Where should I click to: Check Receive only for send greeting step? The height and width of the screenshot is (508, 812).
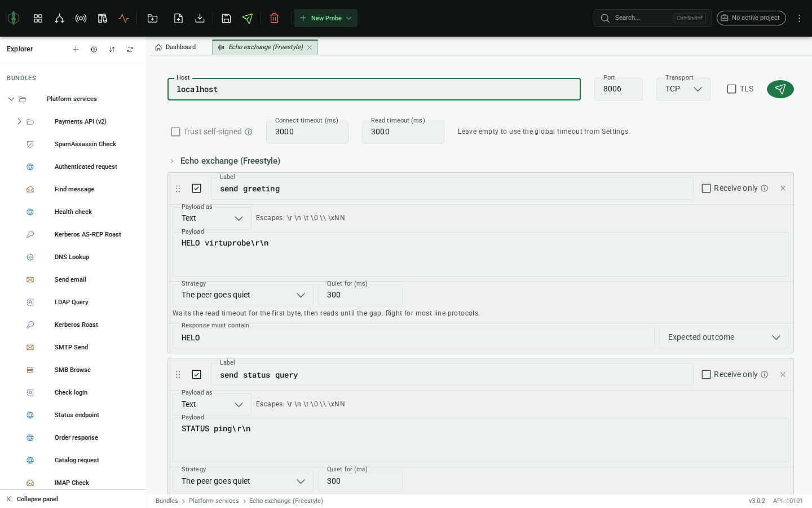tap(706, 188)
